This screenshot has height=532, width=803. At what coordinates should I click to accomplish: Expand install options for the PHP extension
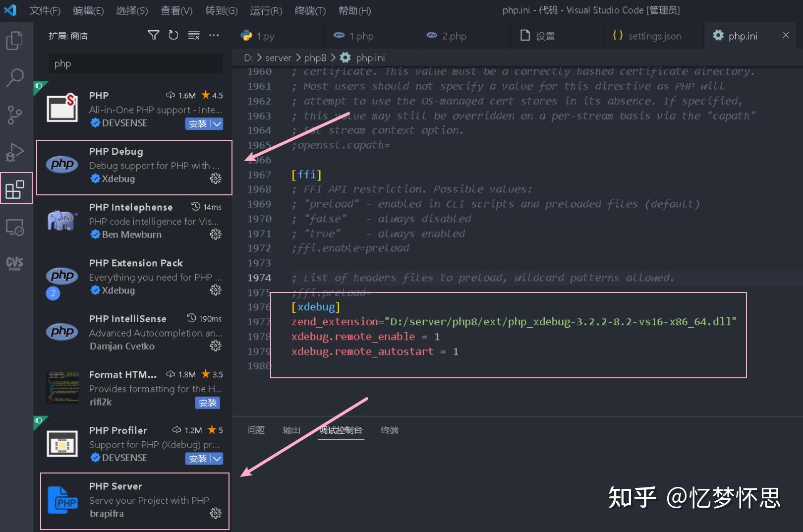pos(217,124)
